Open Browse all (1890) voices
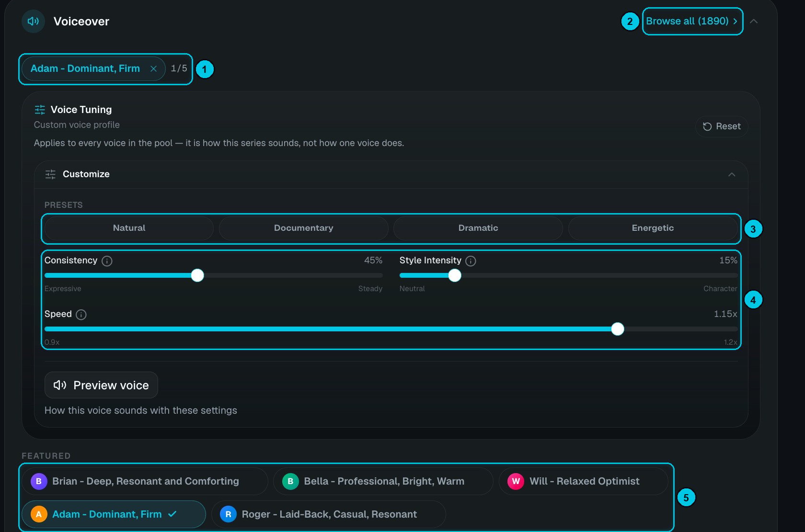This screenshot has width=805, height=532. tap(692, 21)
